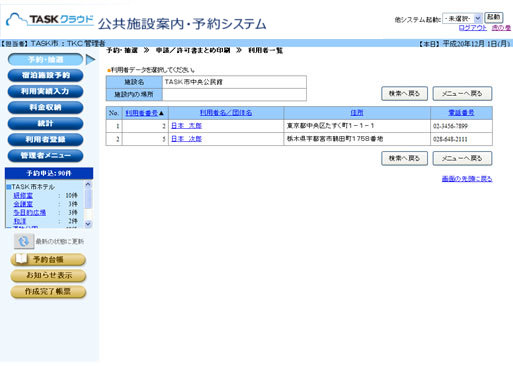
Task: Open the 統計 menu
Action: (45, 123)
